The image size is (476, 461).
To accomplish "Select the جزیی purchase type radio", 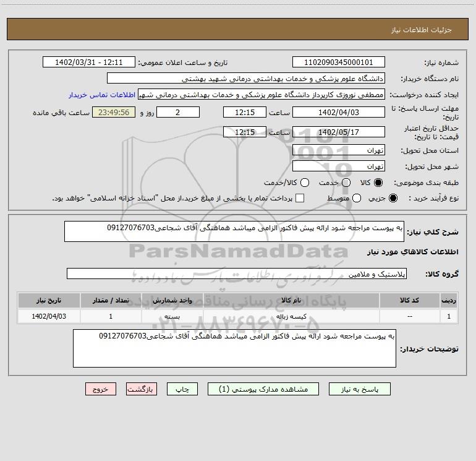I will [x=393, y=198].
